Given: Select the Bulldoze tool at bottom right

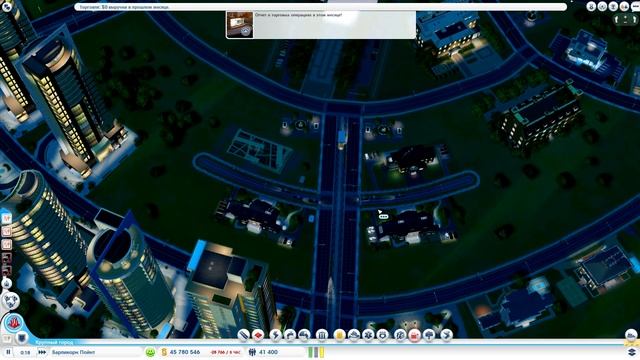Looking at the screenshot, I should pyautogui.click(x=631, y=335).
